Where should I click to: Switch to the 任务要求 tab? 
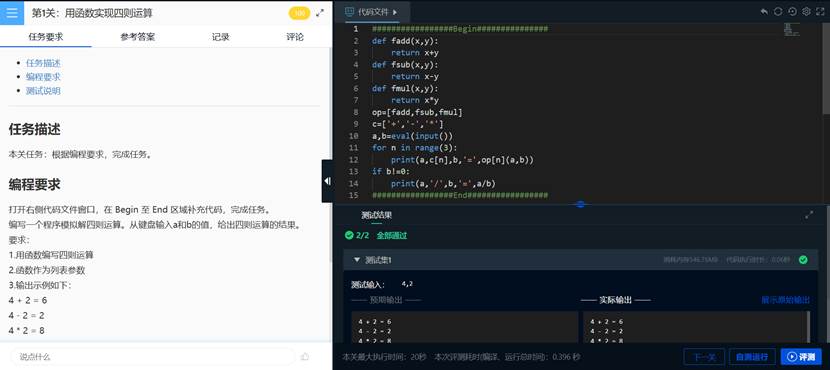[46, 37]
